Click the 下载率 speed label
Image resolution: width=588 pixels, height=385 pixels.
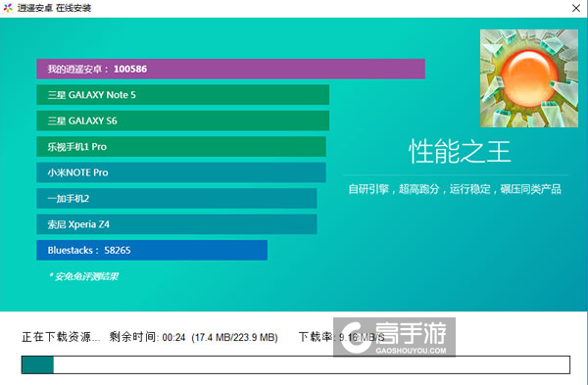(x=317, y=337)
